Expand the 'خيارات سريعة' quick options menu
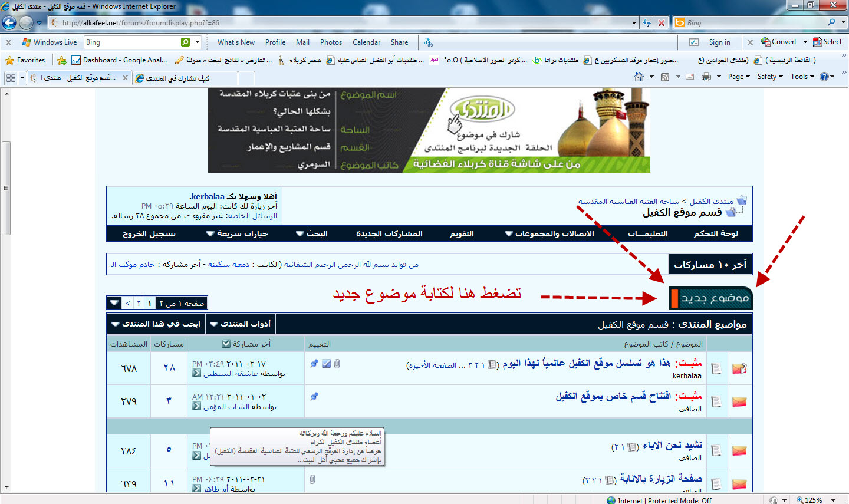The width and height of the screenshot is (849, 504). pos(237,234)
